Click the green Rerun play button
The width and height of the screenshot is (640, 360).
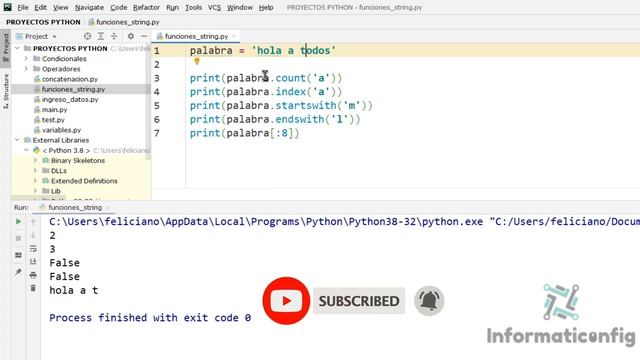coord(18,222)
